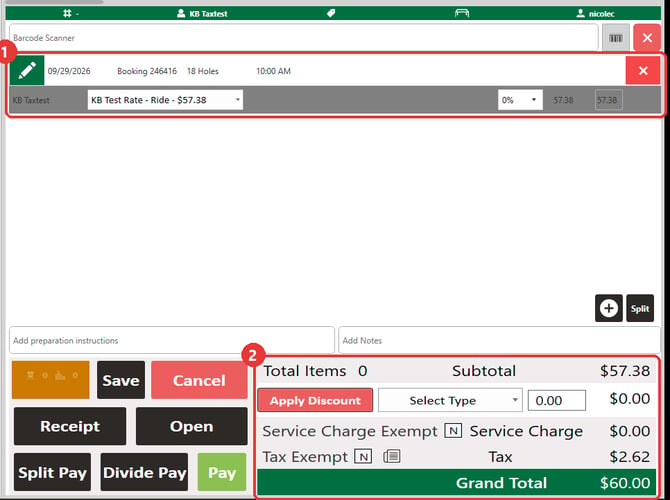Click the Open button
This screenshot has height=500, width=670.
pyautogui.click(x=191, y=426)
